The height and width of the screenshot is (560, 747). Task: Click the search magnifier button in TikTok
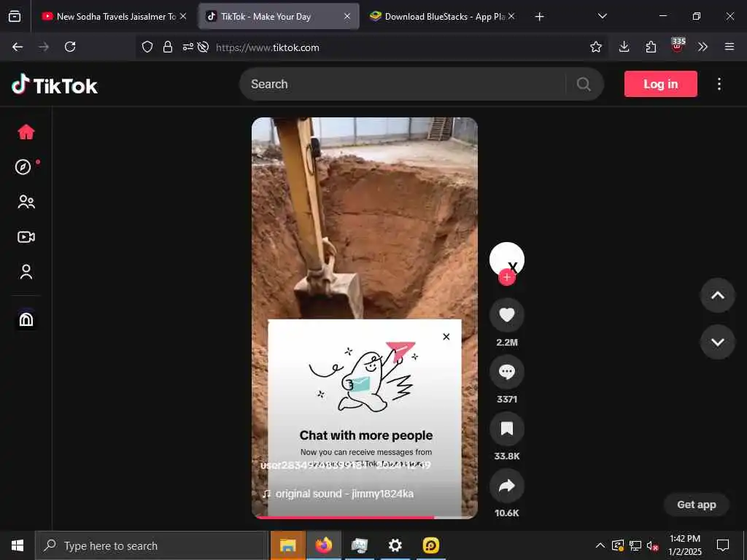tap(584, 85)
